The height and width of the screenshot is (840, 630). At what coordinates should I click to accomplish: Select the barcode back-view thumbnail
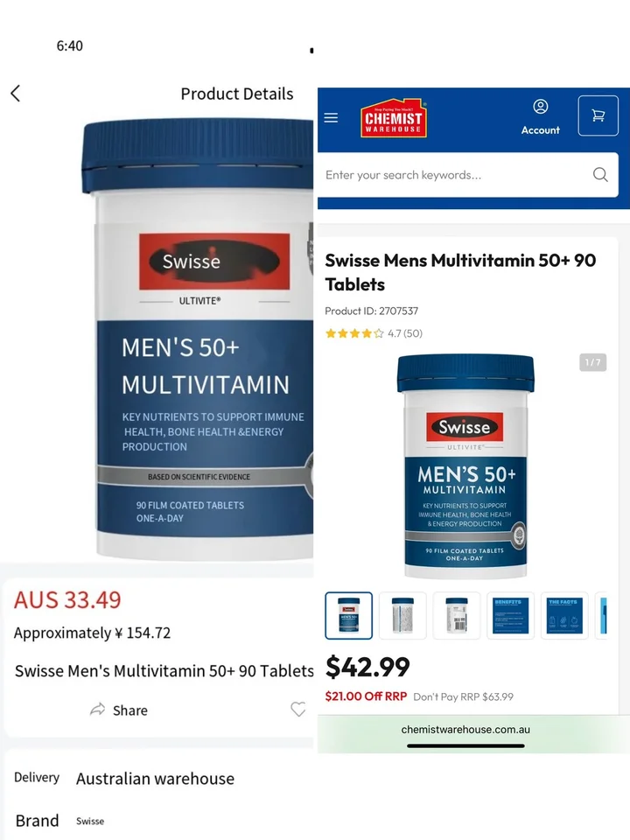pyautogui.click(x=457, y=615)
